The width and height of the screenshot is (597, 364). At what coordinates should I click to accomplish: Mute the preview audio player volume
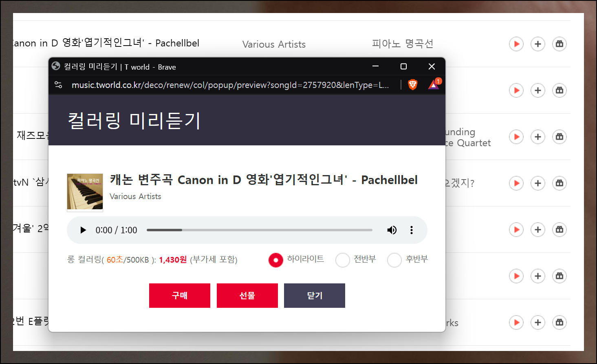point(392,230)
